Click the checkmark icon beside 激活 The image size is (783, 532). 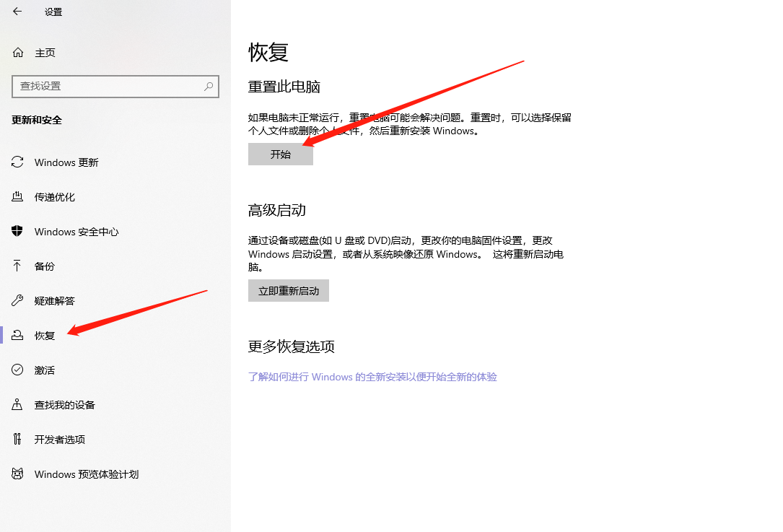pyautogui.click(x=17, y=370)
